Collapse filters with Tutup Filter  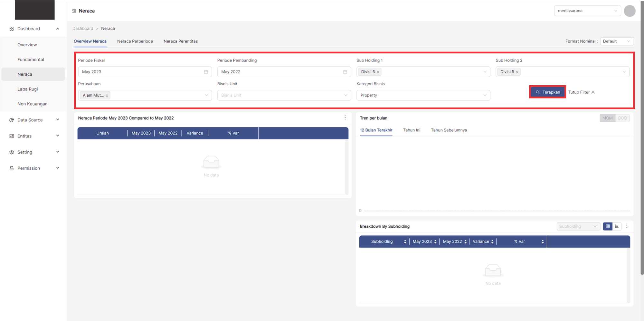(x=581, y=92)
